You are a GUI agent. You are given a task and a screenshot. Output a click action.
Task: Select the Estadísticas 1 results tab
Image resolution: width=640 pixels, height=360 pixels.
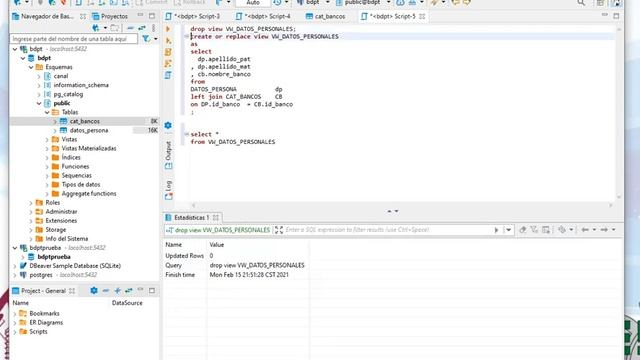(x=193, y=218)
